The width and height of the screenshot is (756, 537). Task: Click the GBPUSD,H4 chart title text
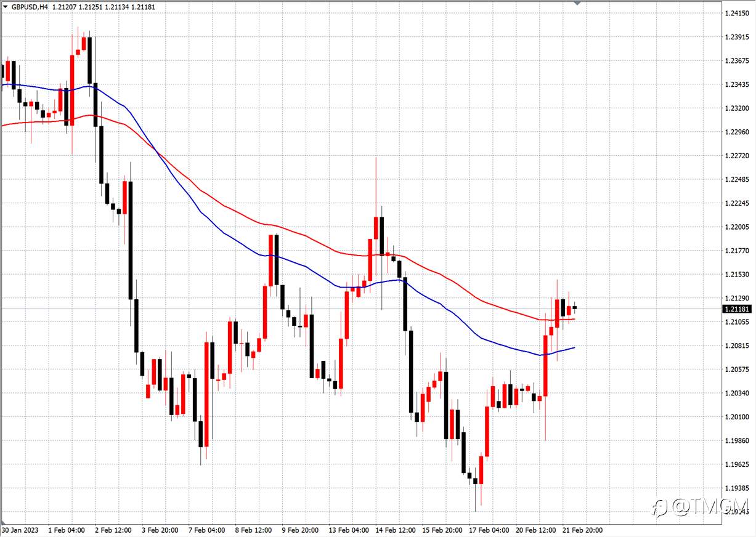(30, 7)
